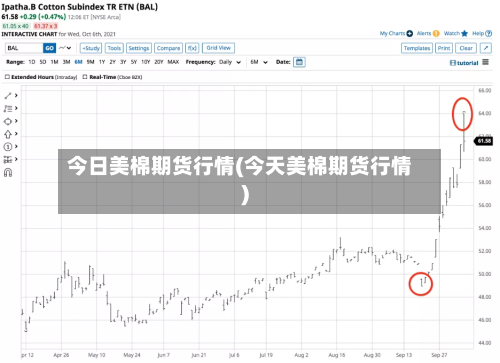Select the 20Y range

click(159, 62)
